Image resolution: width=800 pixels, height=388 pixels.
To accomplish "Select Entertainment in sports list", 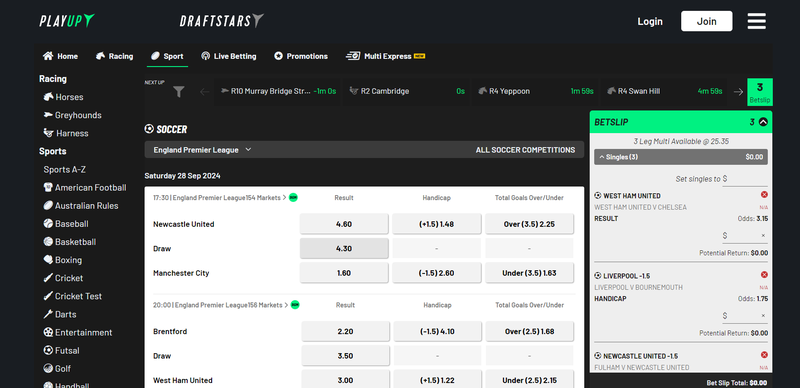I will [78, 333].
